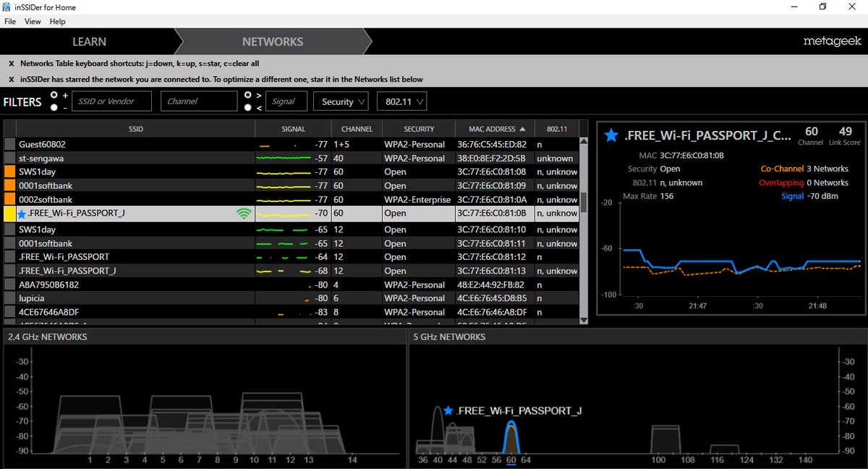Click the MAC ADDRESS sort arrow
868x469 pixels.
[x=522, y=129]
